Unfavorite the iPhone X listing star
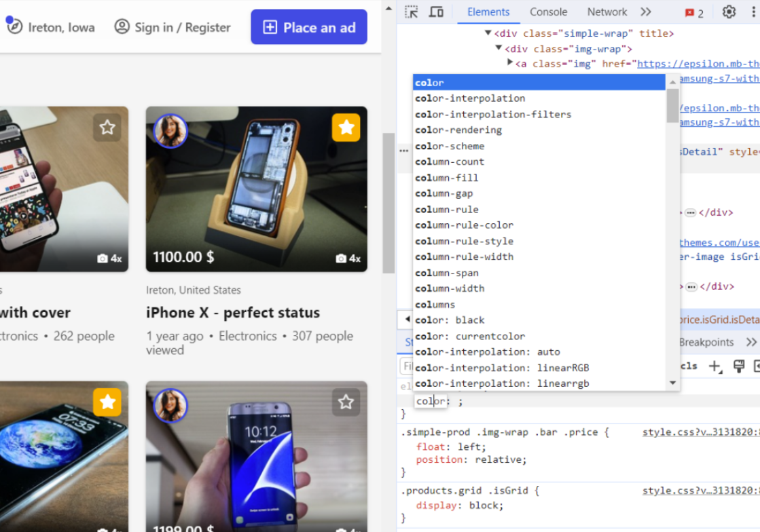This screenshot has width=760, height=532. coord(346,128)
